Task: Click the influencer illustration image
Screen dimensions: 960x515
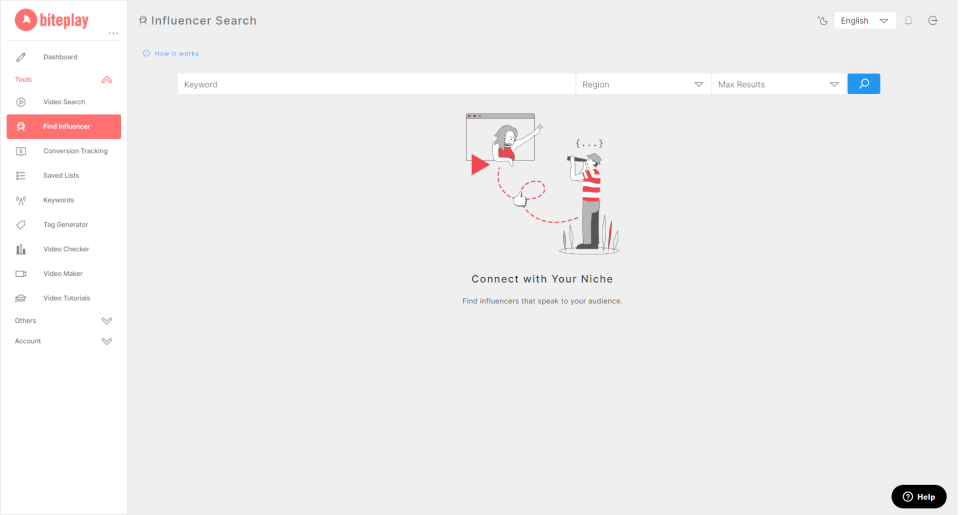Action: point(542,184)
